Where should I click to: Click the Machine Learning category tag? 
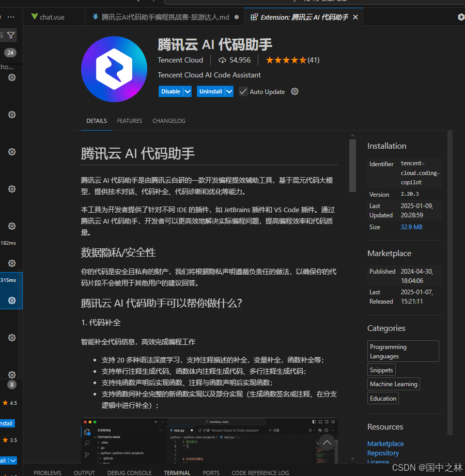coord(394,384)
